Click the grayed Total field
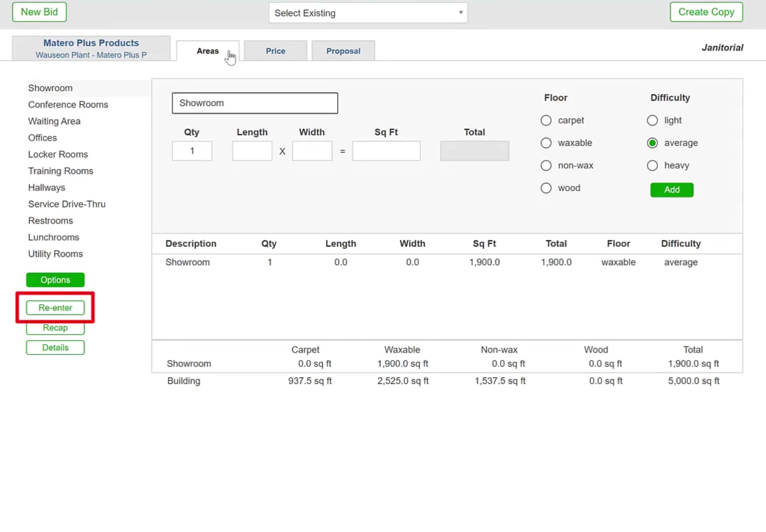 pos(475,151)
